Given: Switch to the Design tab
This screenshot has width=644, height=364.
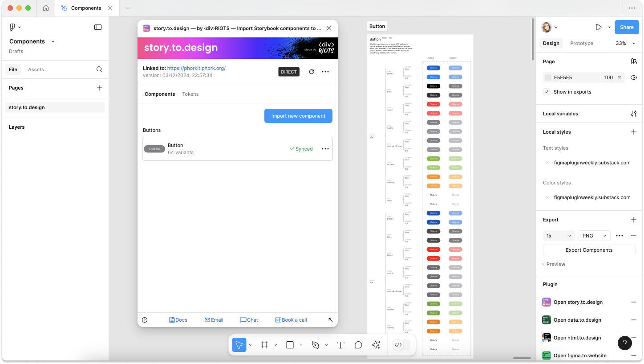Looking at the screenshot, I should pos(551,43).
